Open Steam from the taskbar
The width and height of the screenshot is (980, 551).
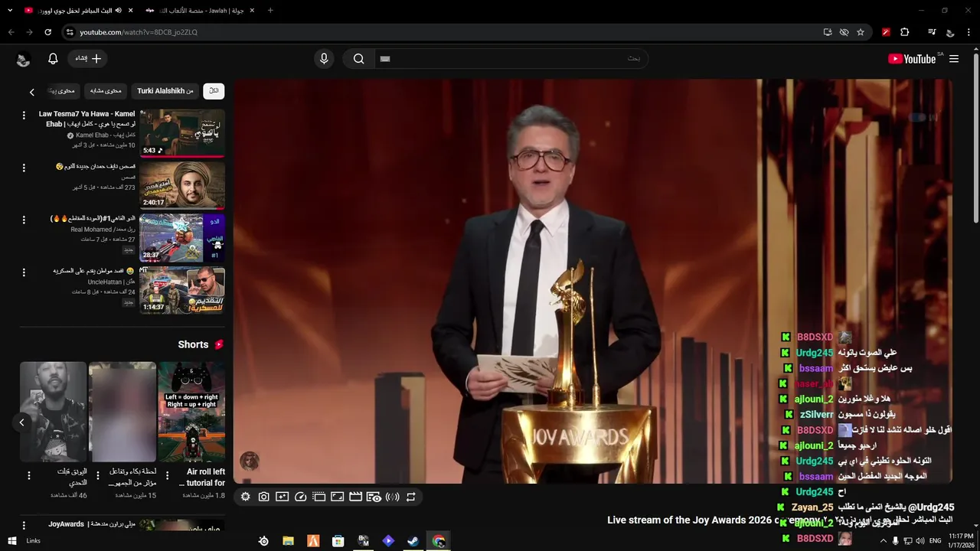pyautogui.click(x=413, y=541)
